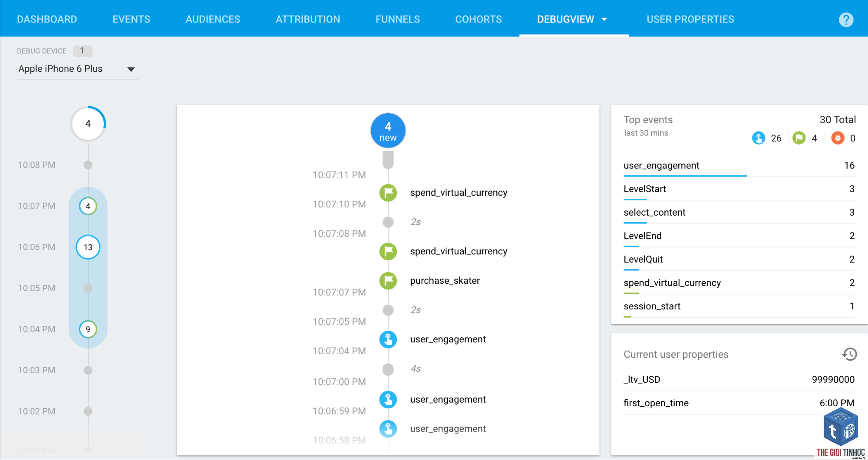Click the touch icon beside user_engagement at 10:06:58 PM

388,429
